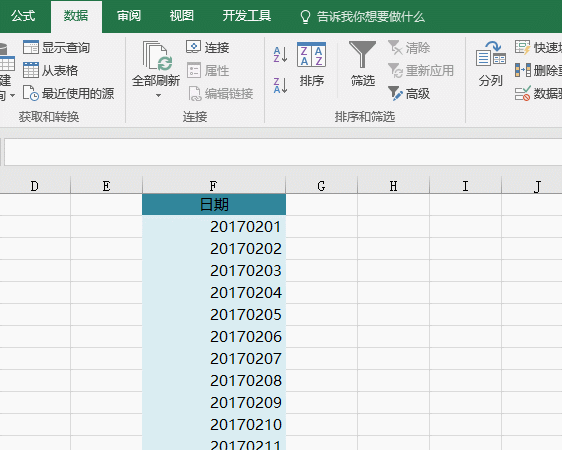
Task: Click the cell containing 20170205
Action: point(214,315)
